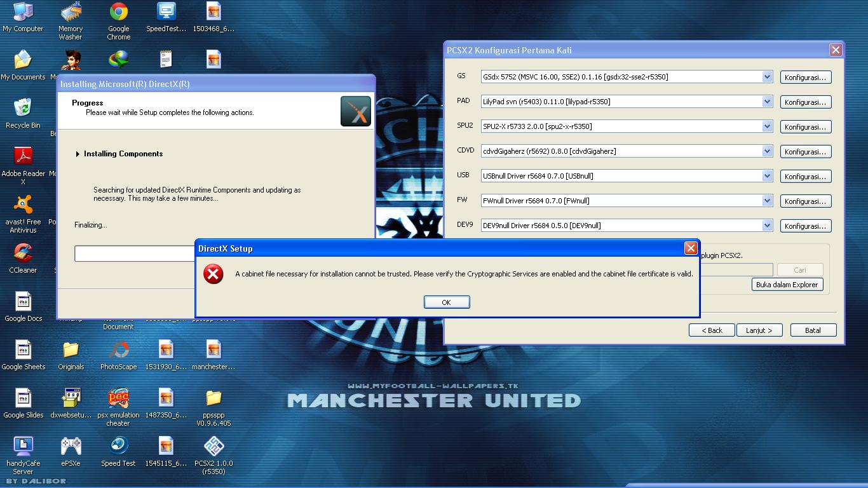Open the GS plugin dropdown
This screenshot has height=488, width=868.
[x=767, y=77]
